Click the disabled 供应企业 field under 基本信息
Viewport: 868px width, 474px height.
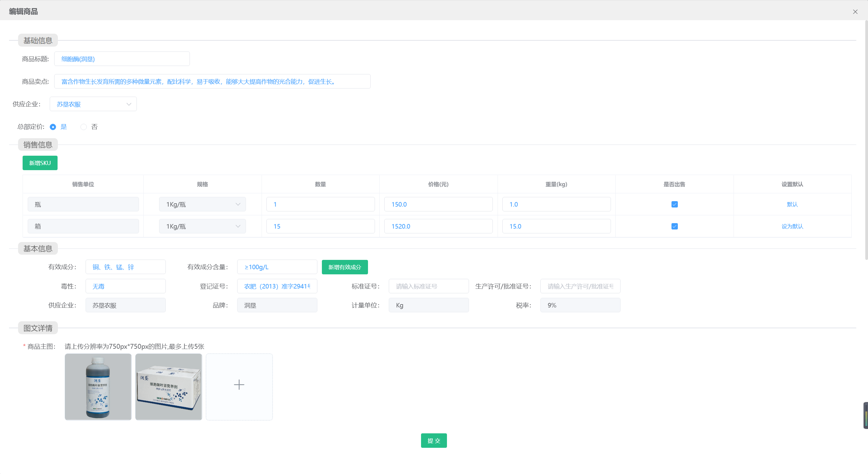click(125, 305)
